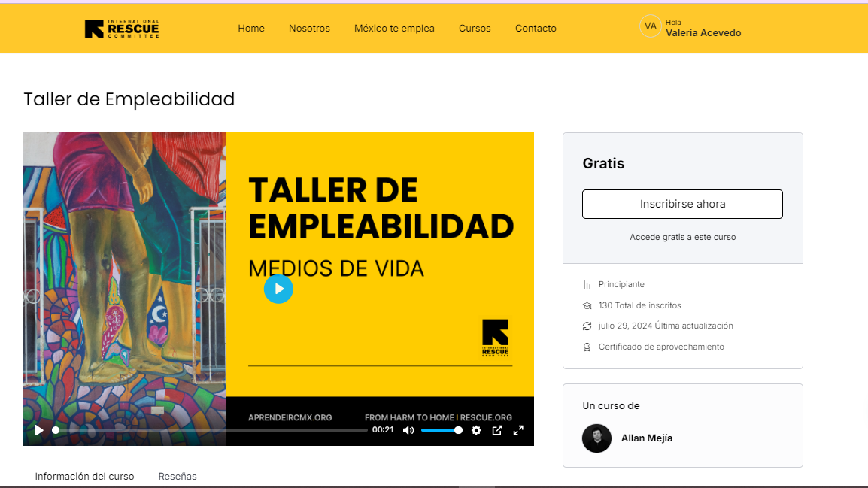
Task: Mute the video with the speaker icon
Action: click(408, 430)
